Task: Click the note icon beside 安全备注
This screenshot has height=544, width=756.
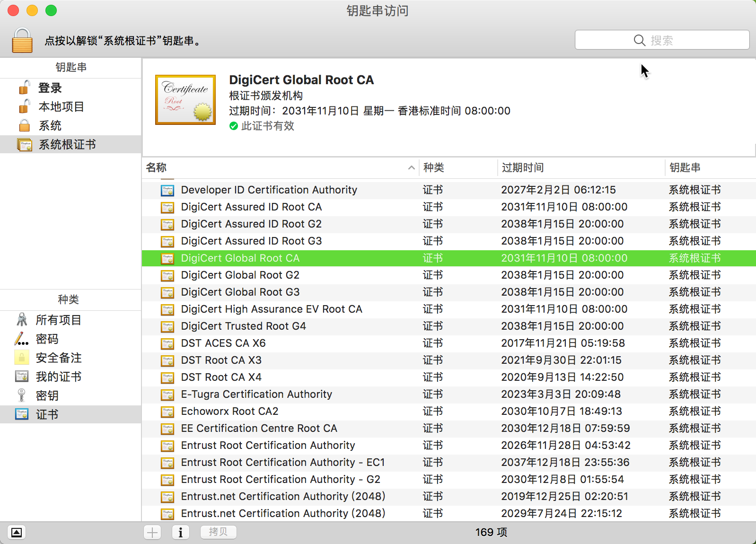Action: point(22,358)
